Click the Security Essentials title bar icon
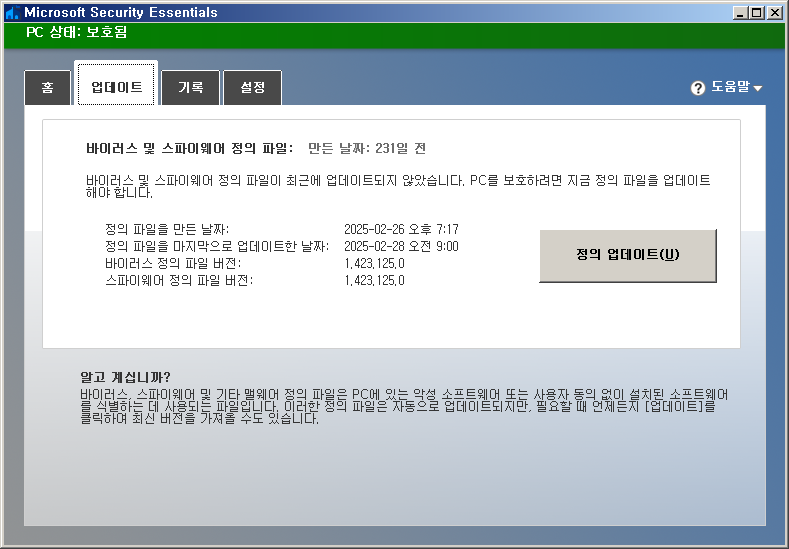Viewport: 789px width, 549px height. tap(12, 13)
